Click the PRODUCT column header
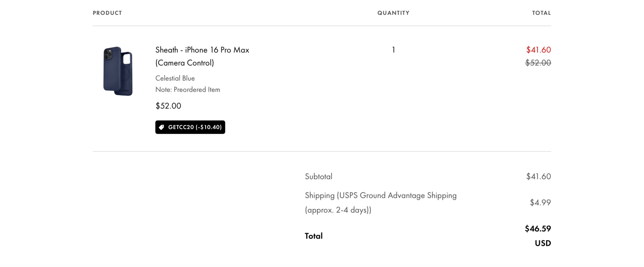The width and height of the screenshot is (644, 267). point(107,13)
